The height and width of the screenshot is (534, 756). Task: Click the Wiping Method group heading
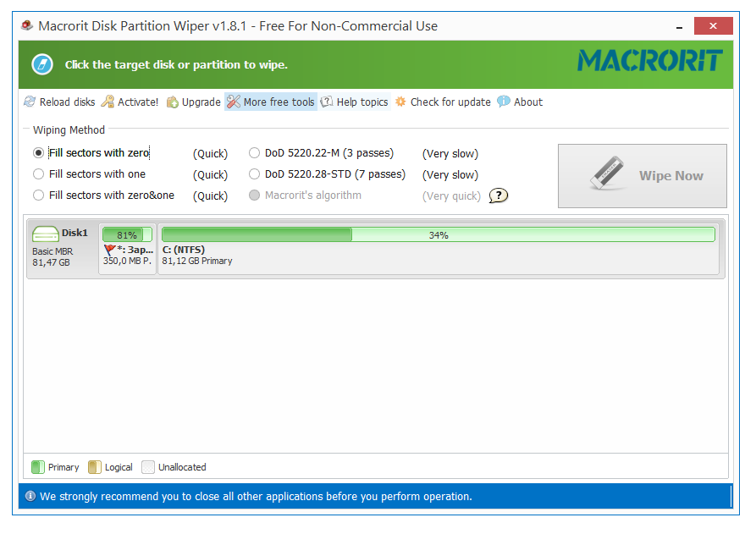(x=69, y=130)
